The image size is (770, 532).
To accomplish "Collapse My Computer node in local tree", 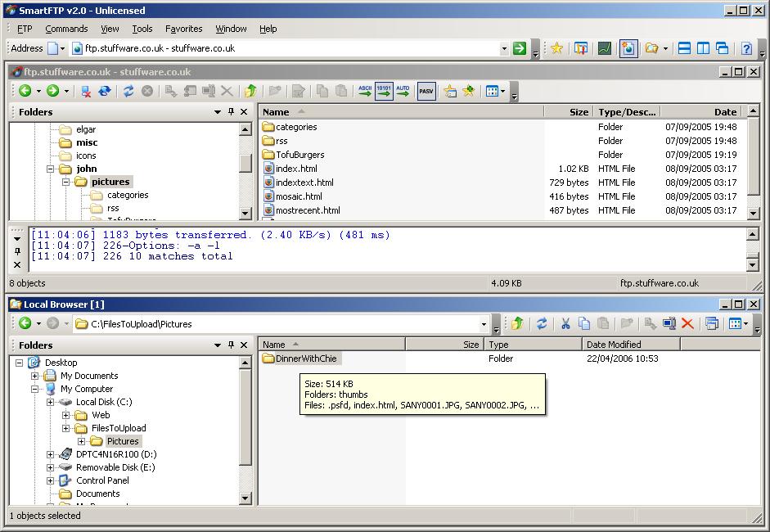I will click(x=34, y=389).
